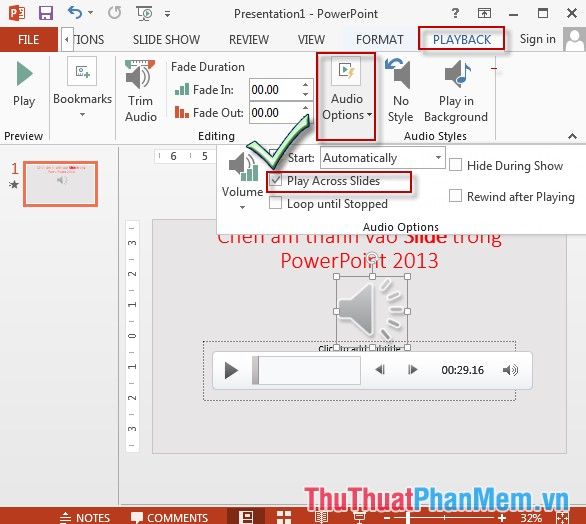
Task: Switch to REVIEW tab
Action: (x=249, y=39)
